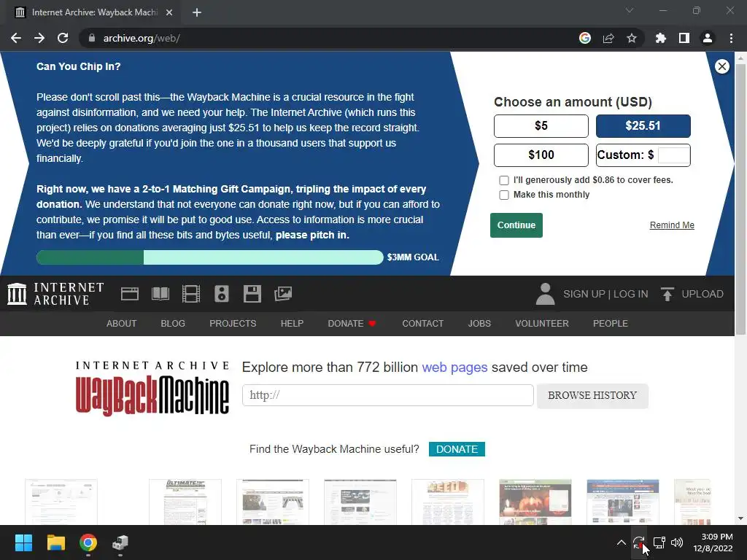Open a new browser tab

197,12
